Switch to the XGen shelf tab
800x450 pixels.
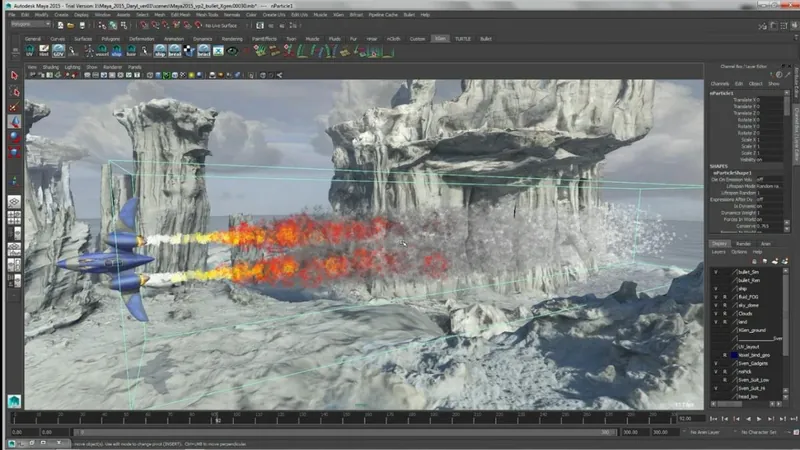tap(440, 39)
